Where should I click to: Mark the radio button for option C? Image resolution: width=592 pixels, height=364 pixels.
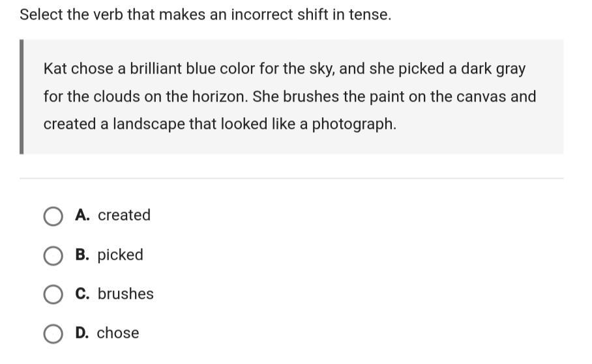click(53, 294)
